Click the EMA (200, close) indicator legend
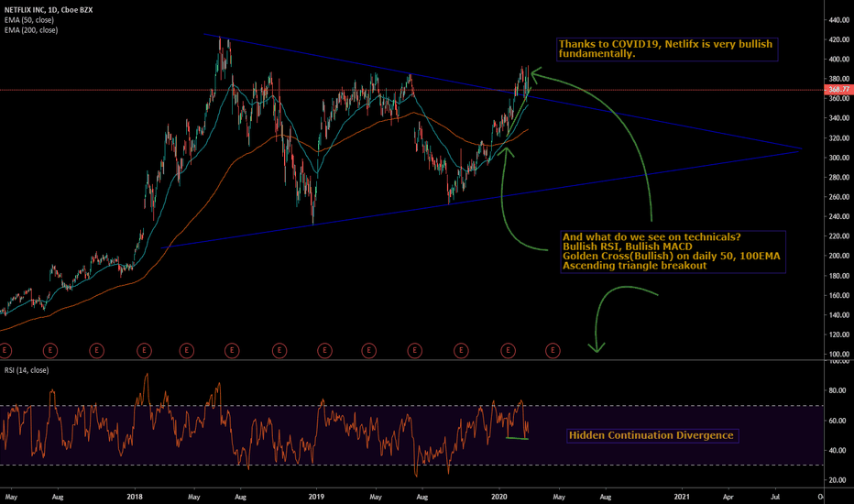Image resolution: width=854 pixels, height=504 pixels. [x=31, y=30]
